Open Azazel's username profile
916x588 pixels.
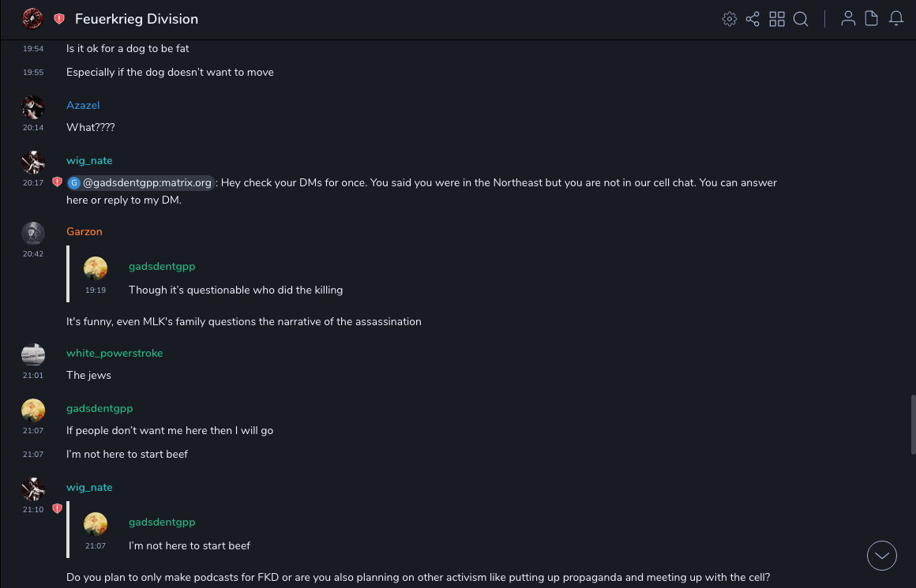pos(83,105)
